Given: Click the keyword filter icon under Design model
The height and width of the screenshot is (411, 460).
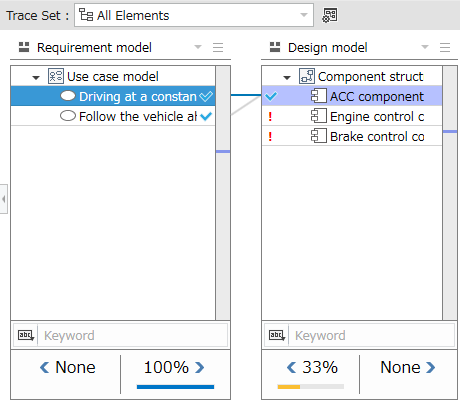Looking at the screenshot, I should point(277,335).
